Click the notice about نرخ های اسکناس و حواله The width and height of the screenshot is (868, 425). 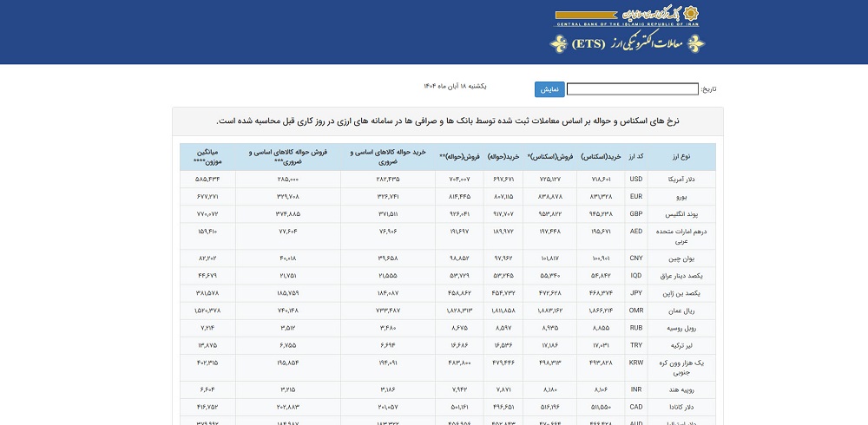448,121
